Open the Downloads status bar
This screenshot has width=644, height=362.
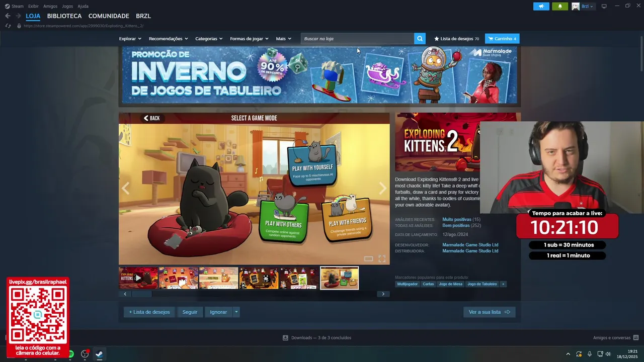(x=317, y=338)
